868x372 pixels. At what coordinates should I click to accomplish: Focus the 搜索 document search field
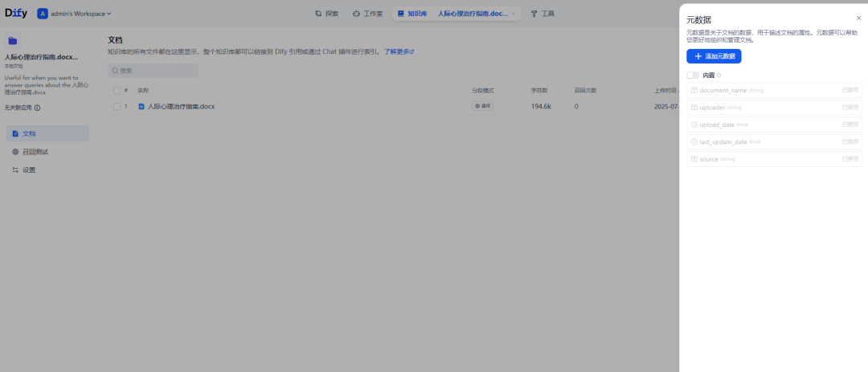click(x=153, y=71)
